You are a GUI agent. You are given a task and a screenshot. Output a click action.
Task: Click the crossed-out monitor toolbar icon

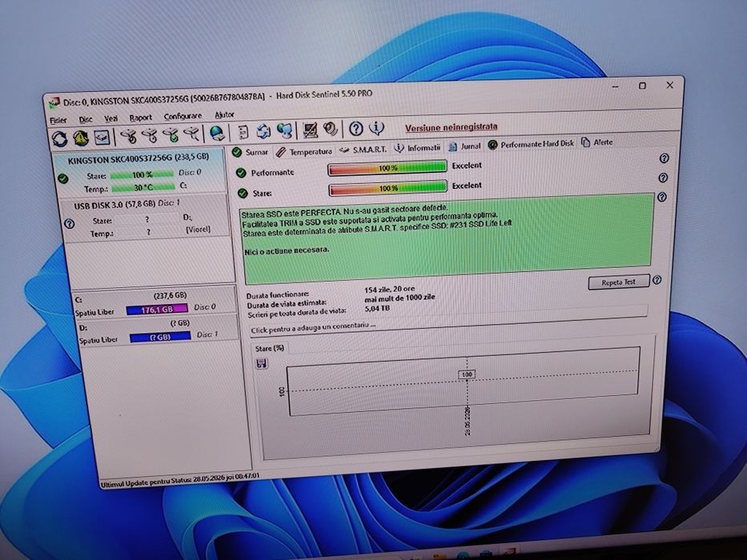click(311, 130)
